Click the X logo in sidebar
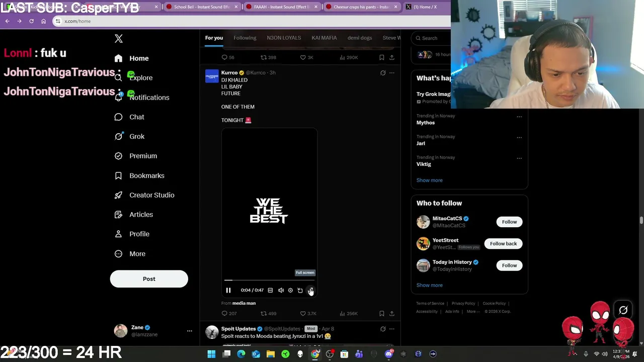 pos(118,39)
